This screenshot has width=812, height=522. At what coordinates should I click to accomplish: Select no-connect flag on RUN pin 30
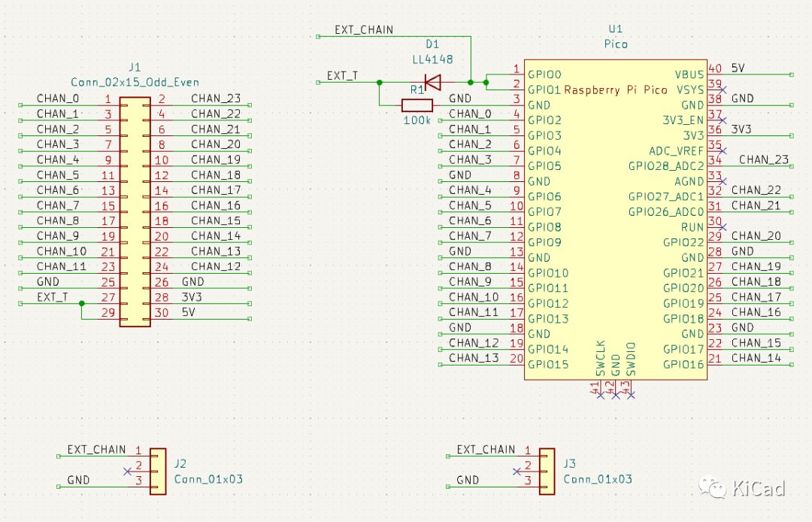[723, 227]
